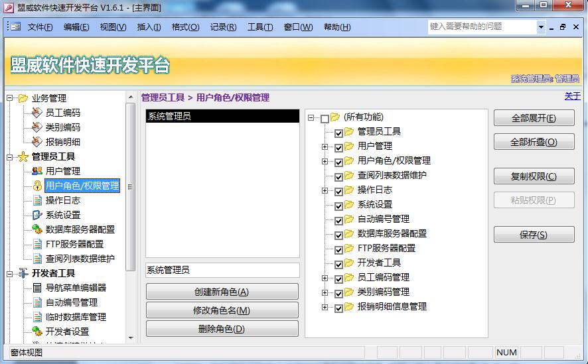The image size is (588, 364).
Task: Click the role name input field
Action: 222,270
